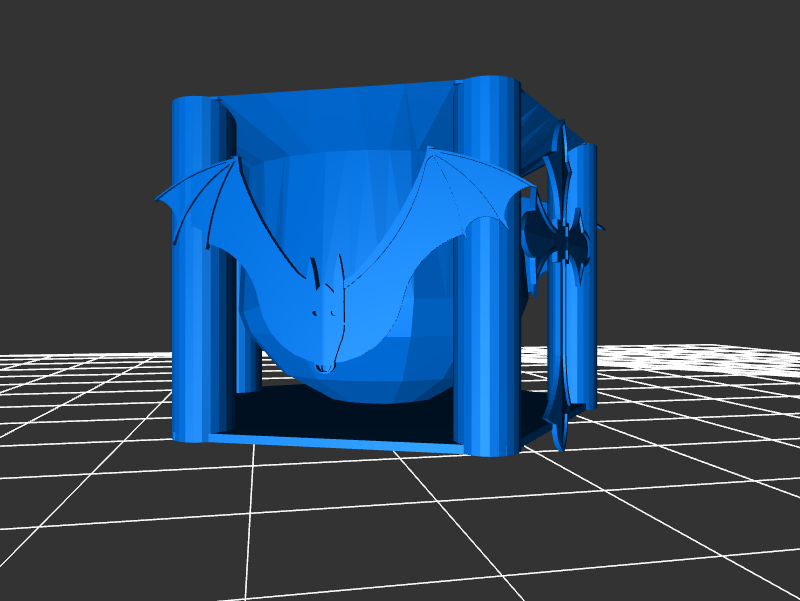Click the gothic cross ornament on the side
Image resolution: width=800 pixels, height=601 pixels.
tap(561, 286)
